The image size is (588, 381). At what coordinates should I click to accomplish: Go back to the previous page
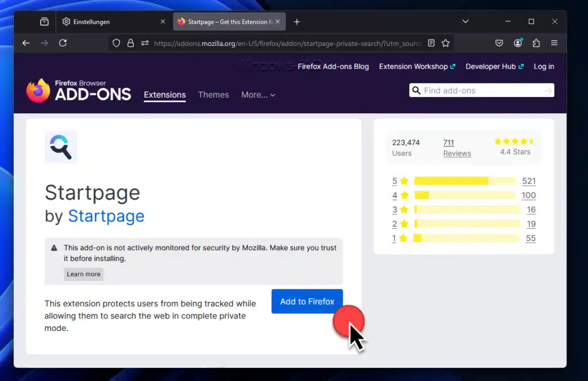[x=26, y=43]
